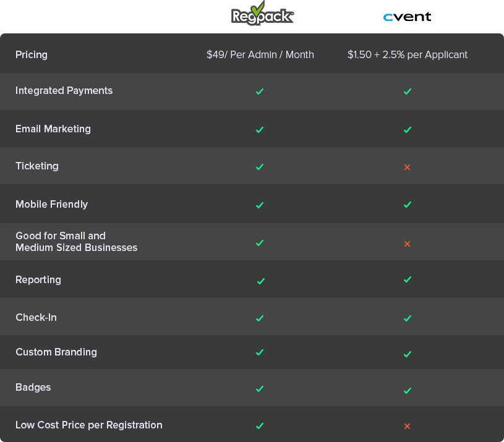The height and width of the screenshot is (442, 504).
Task: Click Regpack's checkmark for Custom Branding
Action: click(x=260, y=352)
